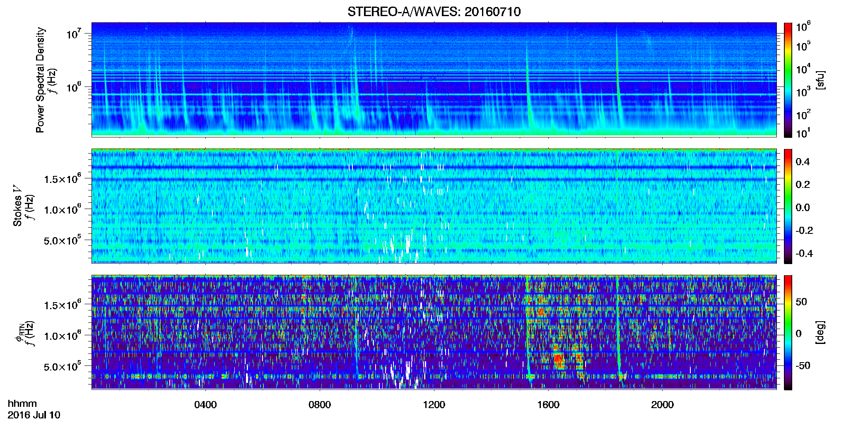Screen dimensions: 868x447
Task: Click the bright radio burst near 1830 in top panel
Action: [x=618, y=79]
